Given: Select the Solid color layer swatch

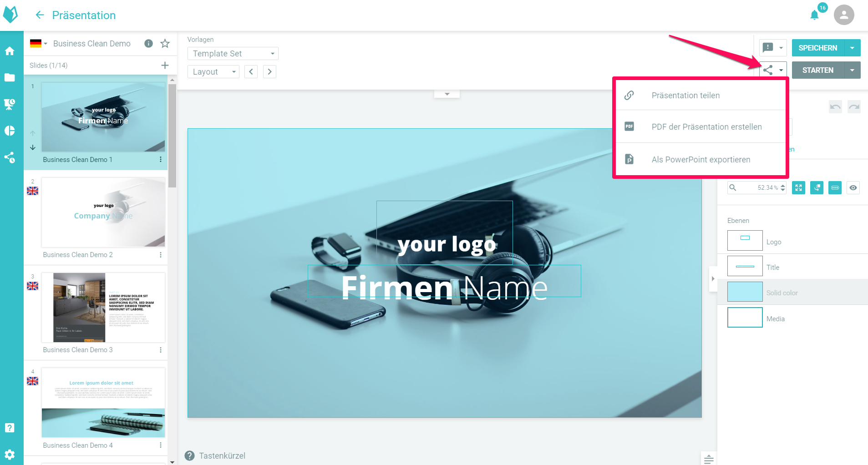Looking at the screenshot, I should pos(745,292).
